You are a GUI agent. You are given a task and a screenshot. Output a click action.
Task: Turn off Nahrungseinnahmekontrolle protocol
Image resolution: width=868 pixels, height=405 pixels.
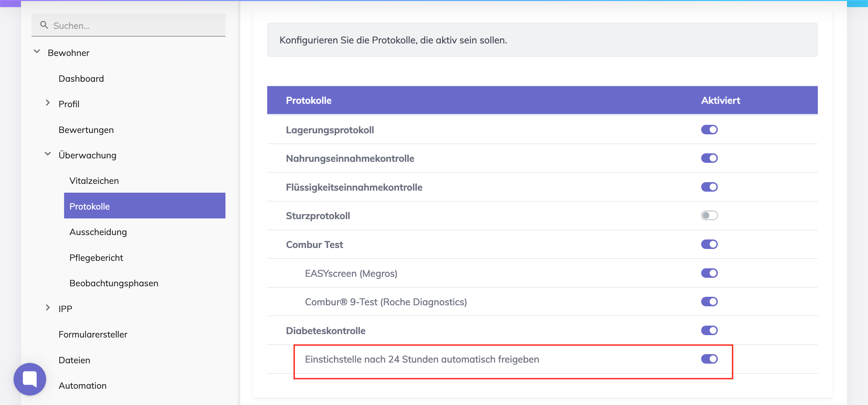click(709, 158)
